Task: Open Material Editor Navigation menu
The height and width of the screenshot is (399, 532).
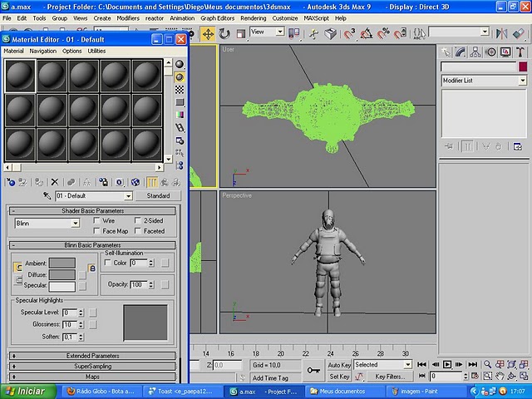Action: (42, 51)
